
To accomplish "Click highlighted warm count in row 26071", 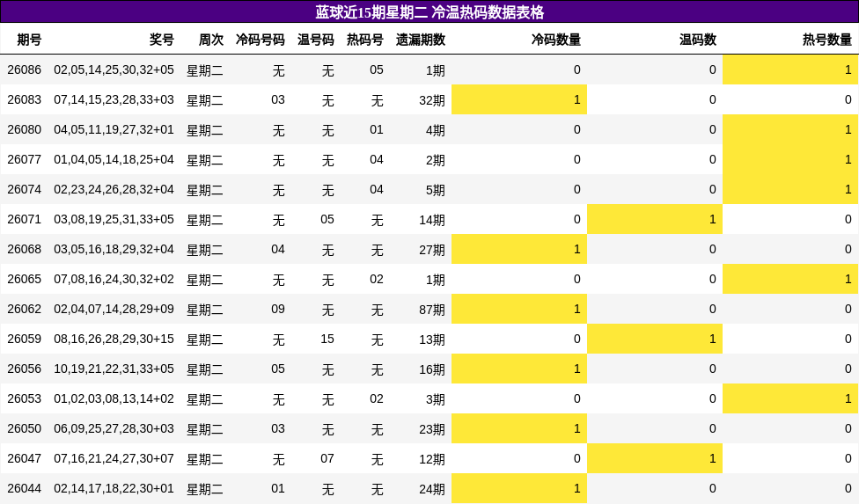I will [x=655, y=219].
